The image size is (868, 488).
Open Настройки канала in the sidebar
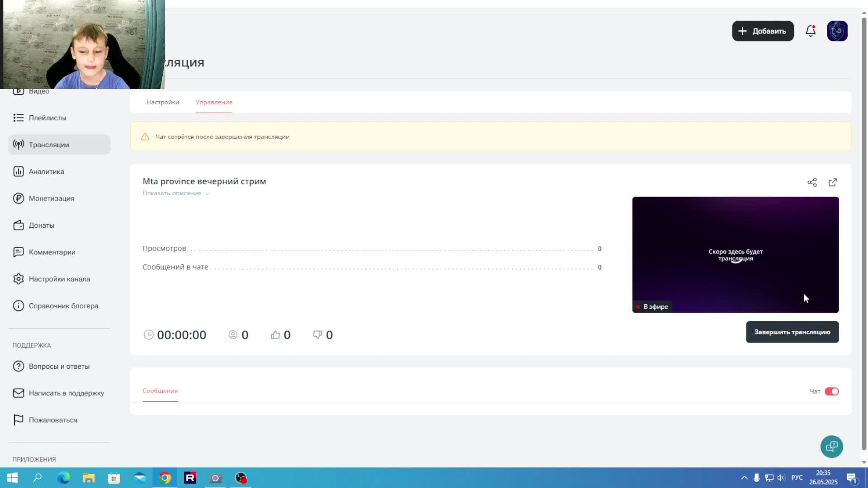[59, 279]
